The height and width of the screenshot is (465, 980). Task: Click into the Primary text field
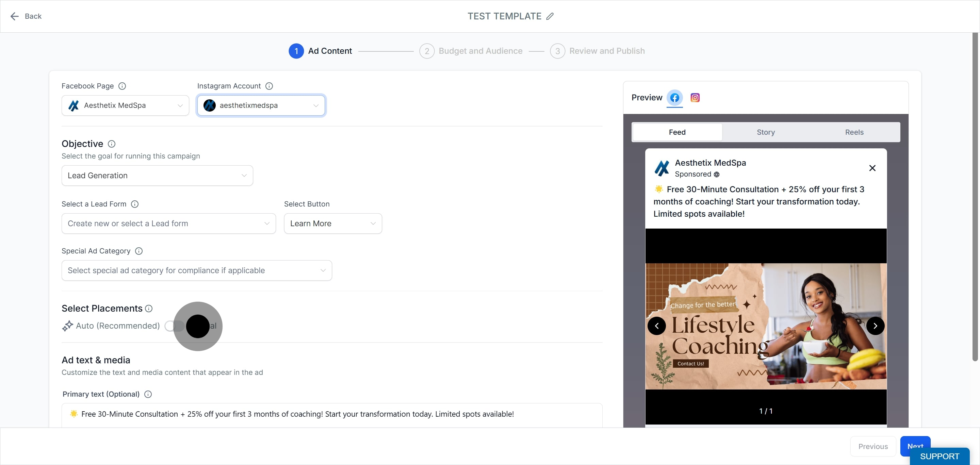331,414
